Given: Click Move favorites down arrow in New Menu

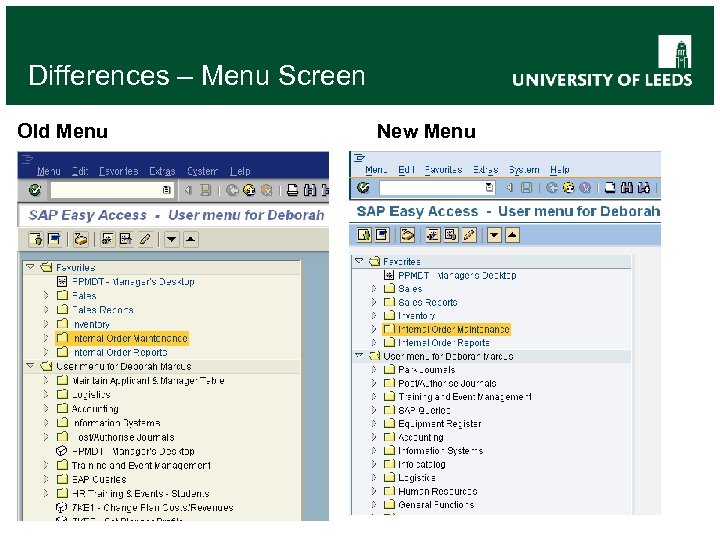Looking at the screenshot, I should coord(494,235).
